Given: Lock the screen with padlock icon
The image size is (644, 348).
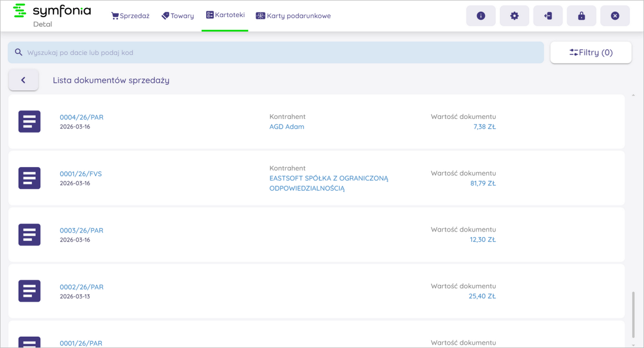Looking at the screenshot, I should point(581,16).
